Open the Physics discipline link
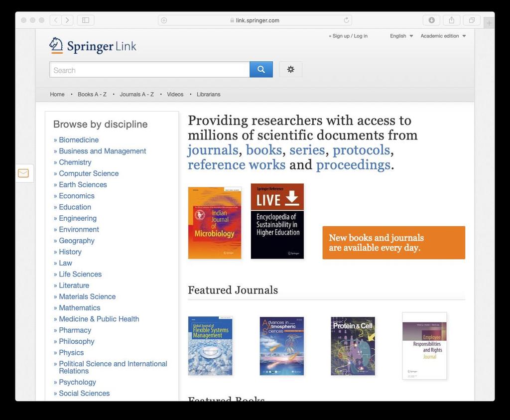This screenshot has height=420, width=510. point(71,353)
